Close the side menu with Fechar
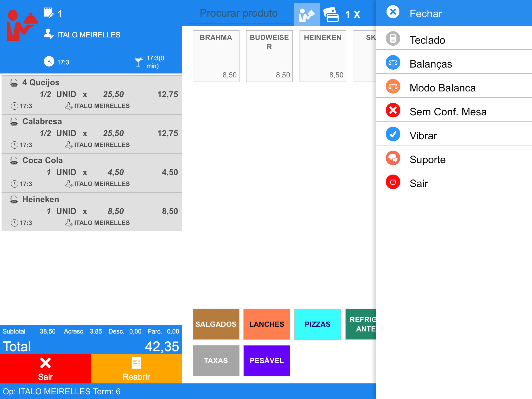The height and width of the screenshot is (399, 532). (454, 13)
